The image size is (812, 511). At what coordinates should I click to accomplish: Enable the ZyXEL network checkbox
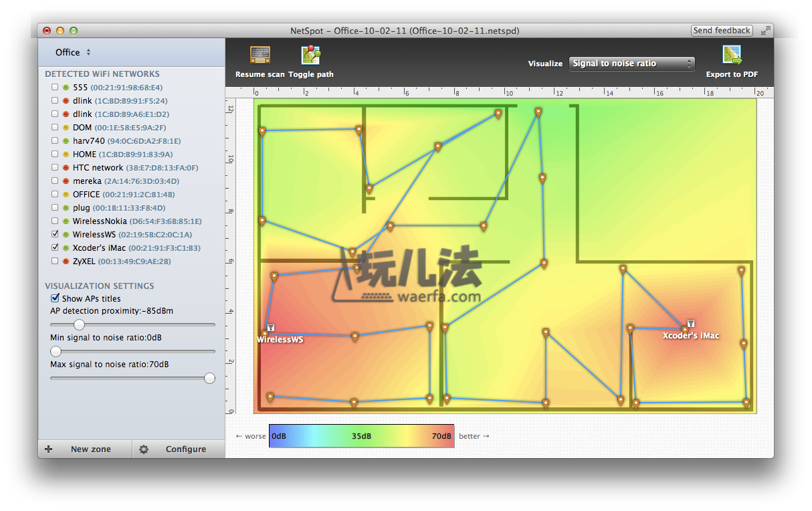(55, 262)
